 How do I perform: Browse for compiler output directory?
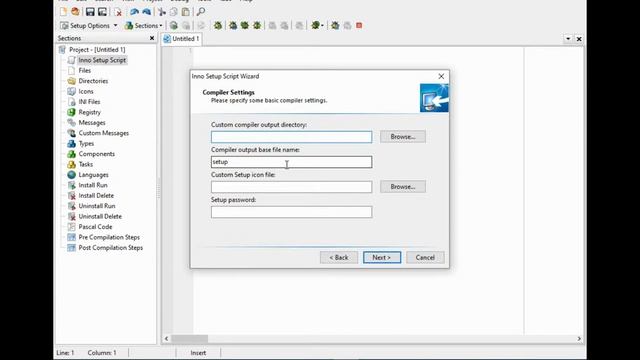[x=403, y=137]
